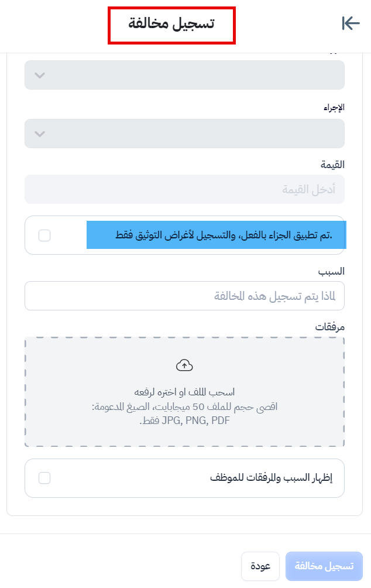Focus the السبب reason text field
Screen dimensions: 371x588
184,296
